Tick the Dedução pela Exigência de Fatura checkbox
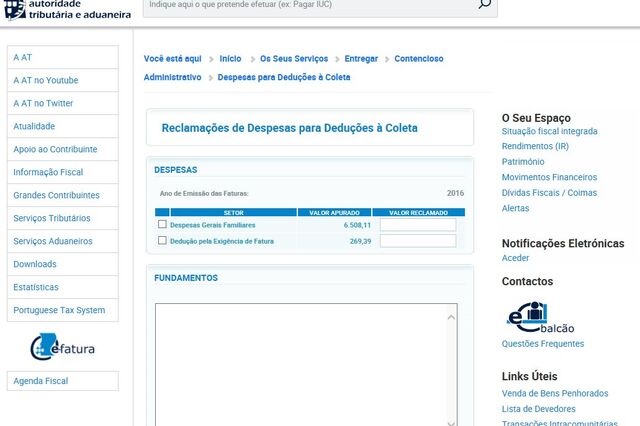The width and height of the screenshot is (640, 426). click(162, 240)
